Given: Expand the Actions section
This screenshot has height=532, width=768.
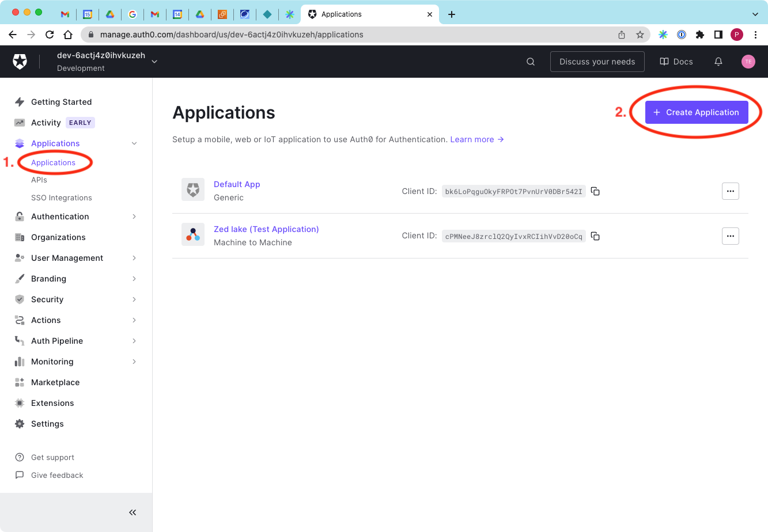Looking at the screenshot, I should (x=134, y=320).
